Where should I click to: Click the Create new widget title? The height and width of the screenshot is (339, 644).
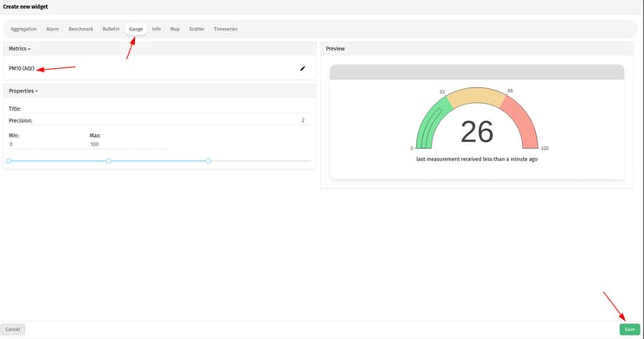click(x=25, y=7)
